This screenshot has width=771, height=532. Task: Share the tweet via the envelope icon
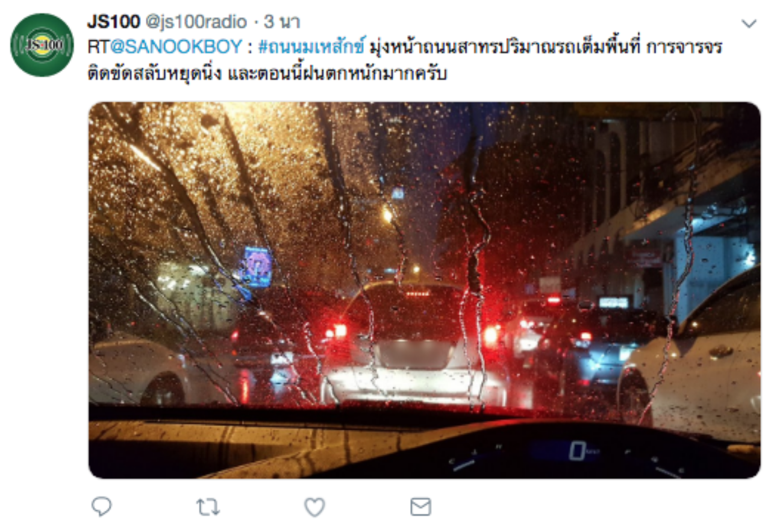[x=420, y=507]
